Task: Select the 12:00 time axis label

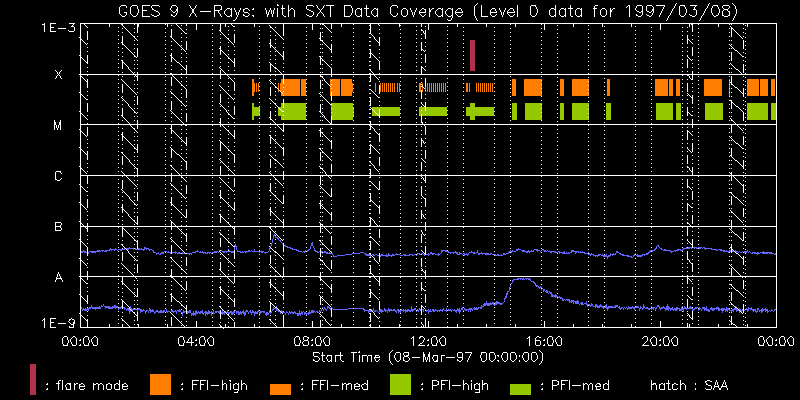Action: click(427, 342)
